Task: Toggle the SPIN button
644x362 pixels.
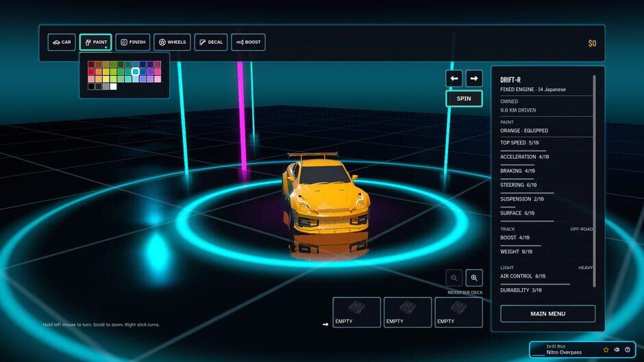Action: pyautogui.click(x=464, y=99)
